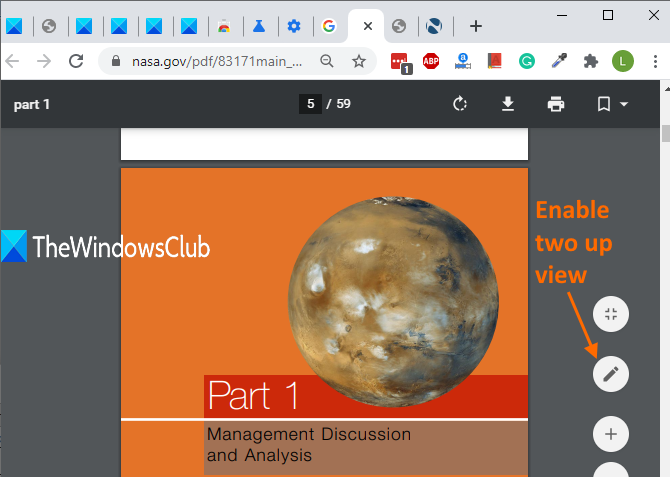670x477 pixels.
Task: Zoom in with the plus button
Action: click(611, 434)
